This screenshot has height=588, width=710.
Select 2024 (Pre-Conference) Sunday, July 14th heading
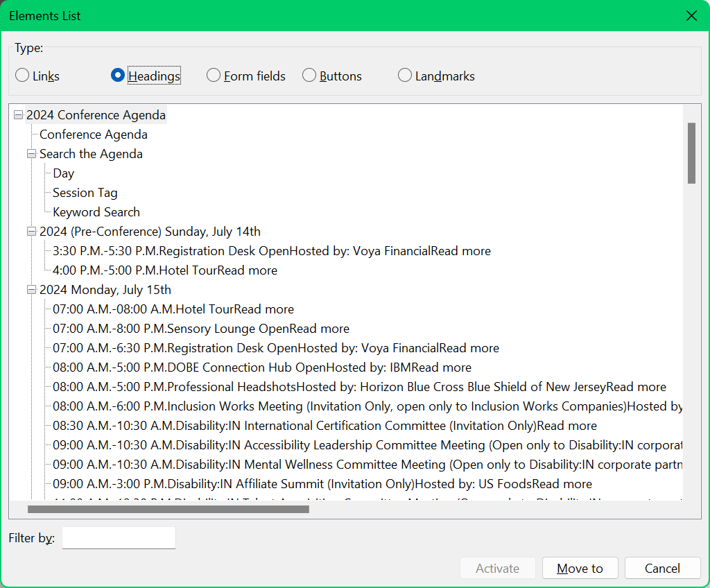tap(150, 232)
